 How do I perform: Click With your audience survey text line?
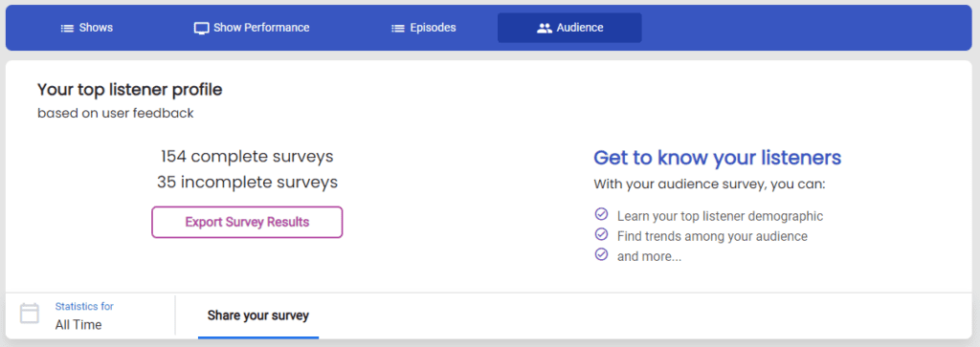tap(709, 185)
